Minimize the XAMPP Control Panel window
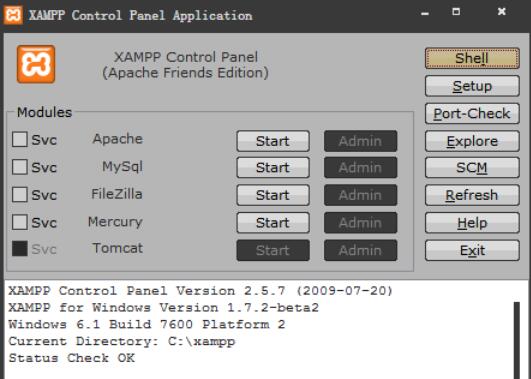 tap(425, 14)
